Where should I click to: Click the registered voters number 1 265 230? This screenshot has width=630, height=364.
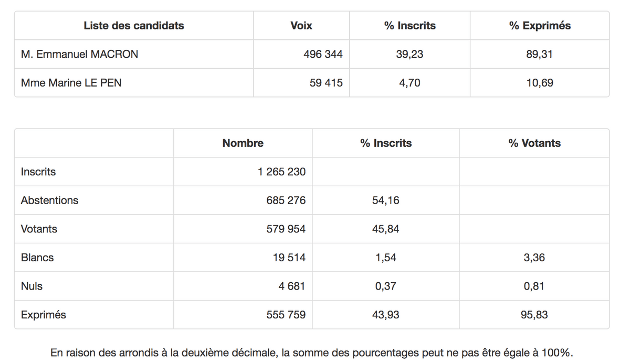click(281, 172)
